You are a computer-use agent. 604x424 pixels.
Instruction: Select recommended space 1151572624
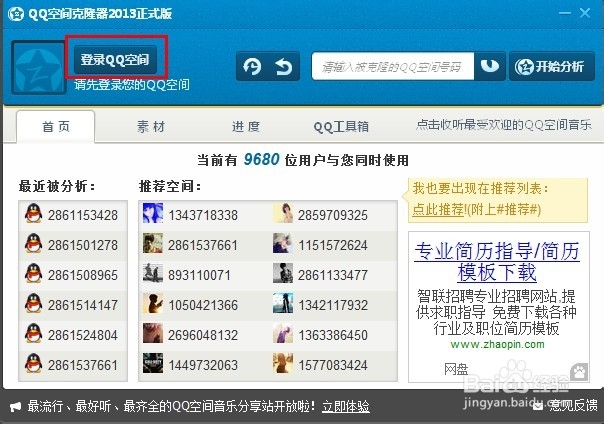point(333,245)
